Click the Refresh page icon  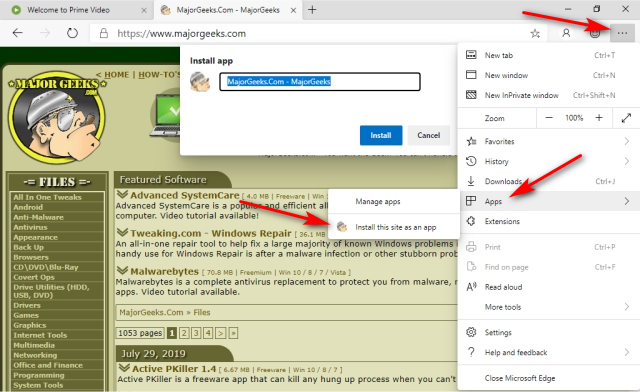point(72,33)
